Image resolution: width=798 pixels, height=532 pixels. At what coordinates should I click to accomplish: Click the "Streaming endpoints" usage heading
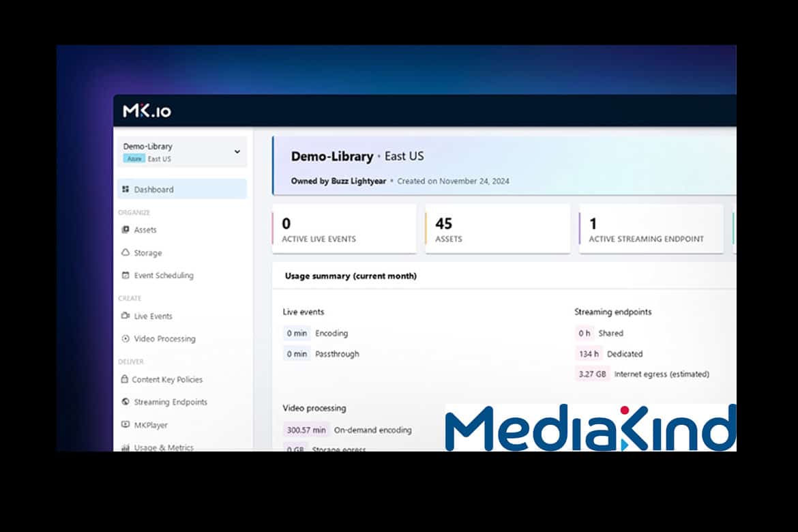coord(612,312)
